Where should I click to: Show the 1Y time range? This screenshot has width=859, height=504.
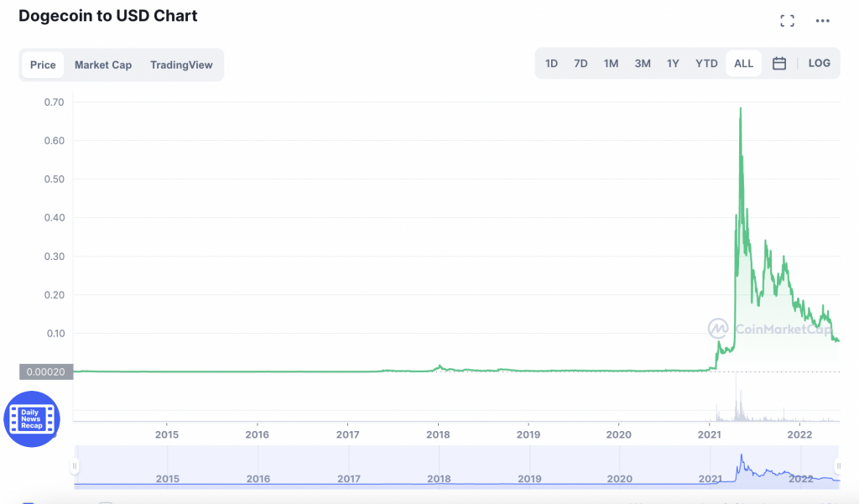click(x=673, y=64)
